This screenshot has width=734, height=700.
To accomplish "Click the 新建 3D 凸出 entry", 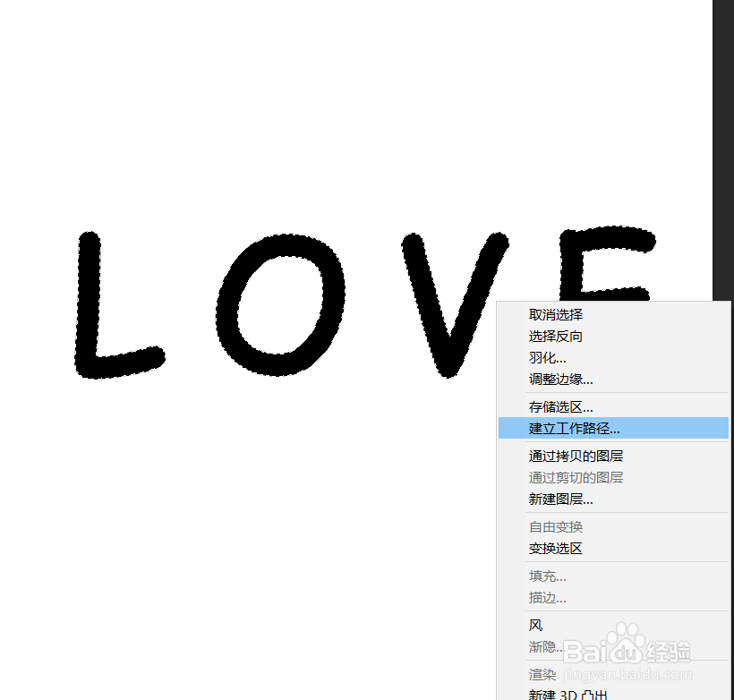I will tap(613, 695).
